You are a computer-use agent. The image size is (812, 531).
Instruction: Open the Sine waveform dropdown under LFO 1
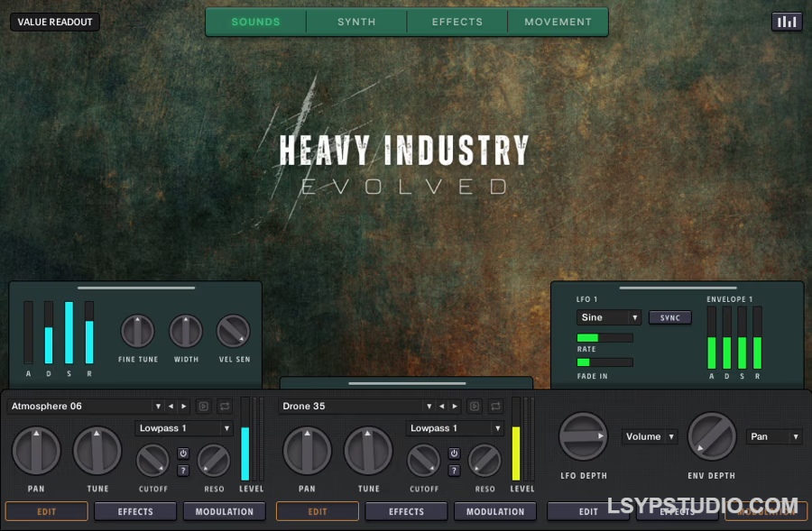[x=608, y=317]
